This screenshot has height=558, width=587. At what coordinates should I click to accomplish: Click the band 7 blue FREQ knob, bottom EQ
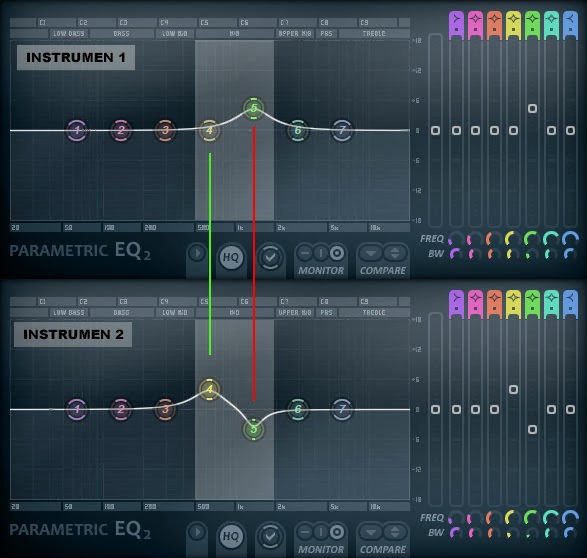click(570, 517)
